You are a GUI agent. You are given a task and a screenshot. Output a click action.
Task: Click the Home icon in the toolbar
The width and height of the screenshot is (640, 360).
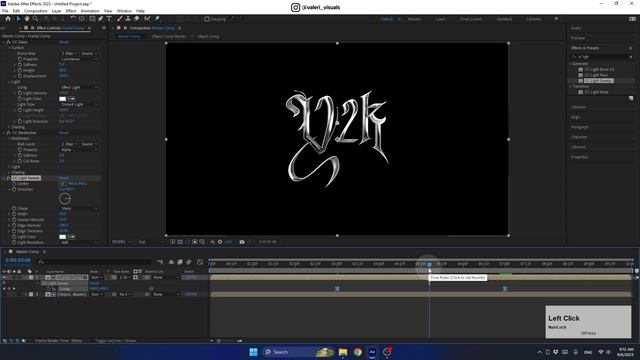click(x=8, y=19)
